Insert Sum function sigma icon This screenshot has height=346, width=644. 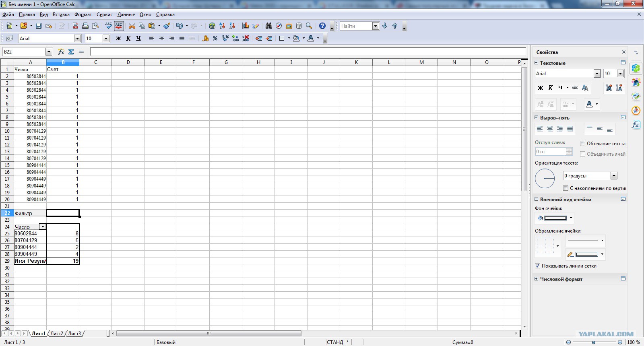coord(71,51)
